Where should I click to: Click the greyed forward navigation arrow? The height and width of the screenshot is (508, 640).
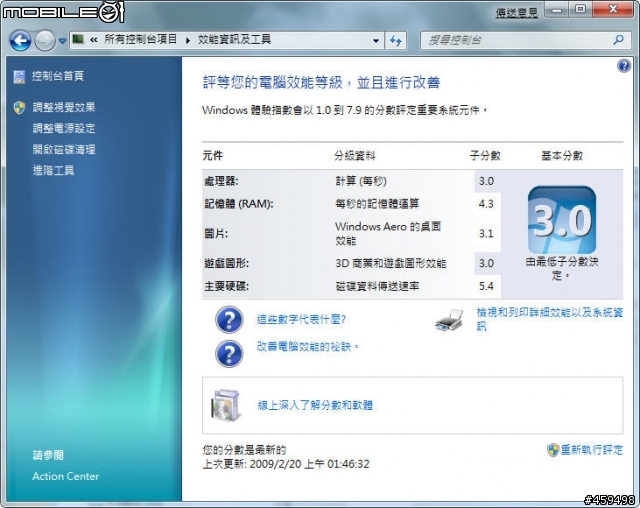[x=44, y=41]
